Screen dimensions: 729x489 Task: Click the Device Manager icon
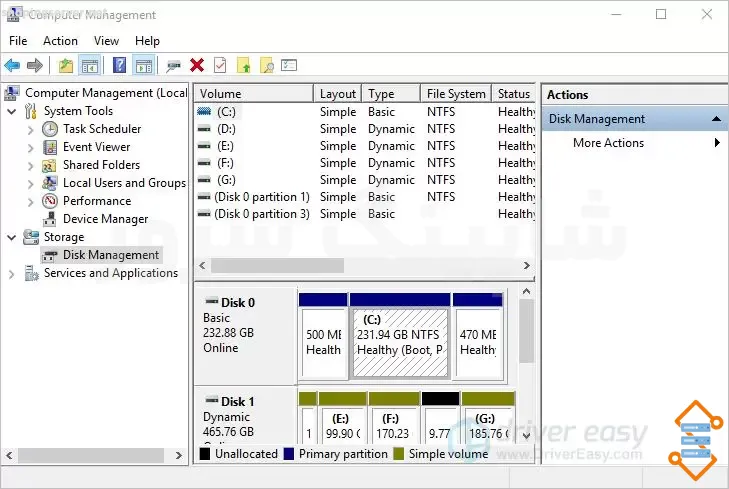tap(50, 219)
